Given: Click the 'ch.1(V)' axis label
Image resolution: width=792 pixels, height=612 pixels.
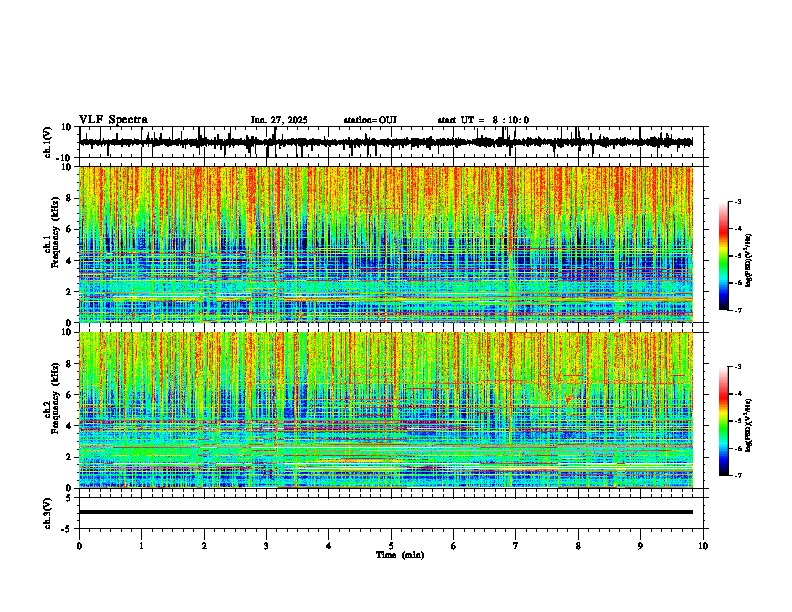Looking at the screenshot, I should pos(48,142).
